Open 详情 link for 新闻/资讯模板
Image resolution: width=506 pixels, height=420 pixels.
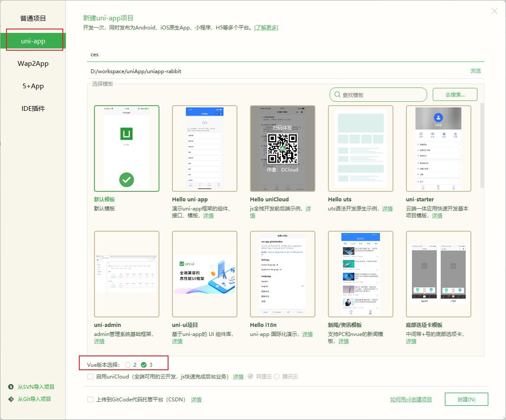pyautogui.click(x=344, y=341)
